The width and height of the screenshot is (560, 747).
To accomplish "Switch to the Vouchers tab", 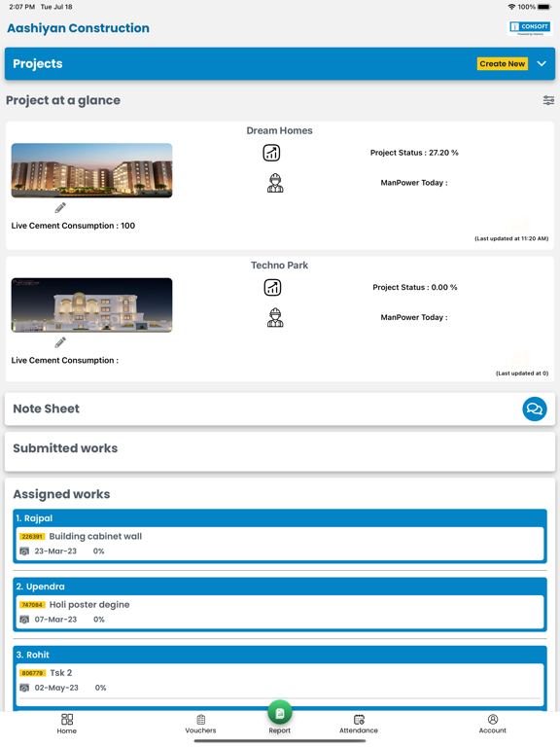I will coord(200,724).
